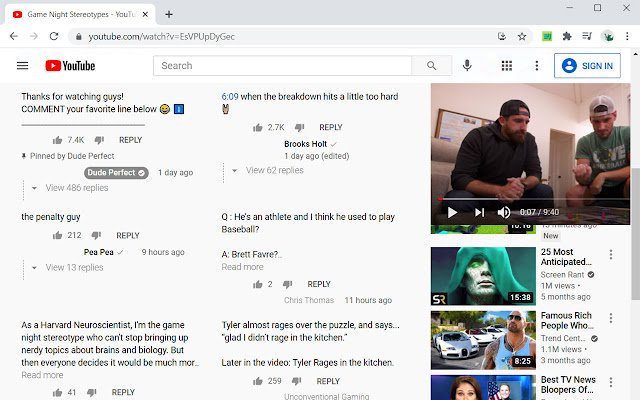
Task: Open options for 25 Most Anticipated video
Action: (611, 255)
